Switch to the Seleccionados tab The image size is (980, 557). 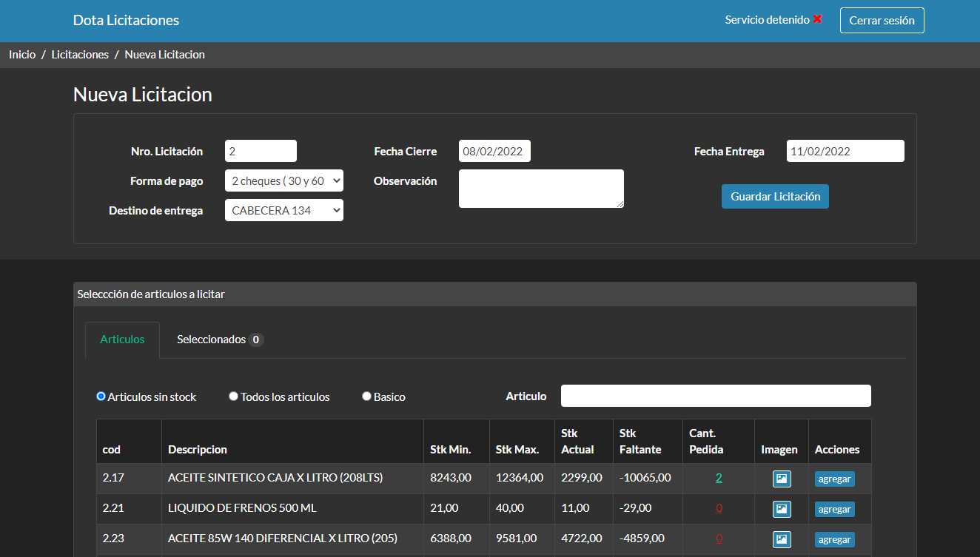(x=219, y=340)
